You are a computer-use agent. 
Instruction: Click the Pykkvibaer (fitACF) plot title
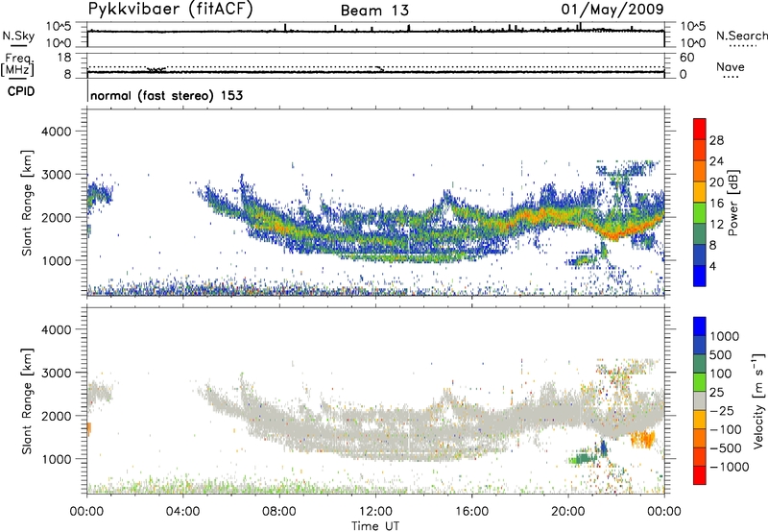tap(171, 10)
